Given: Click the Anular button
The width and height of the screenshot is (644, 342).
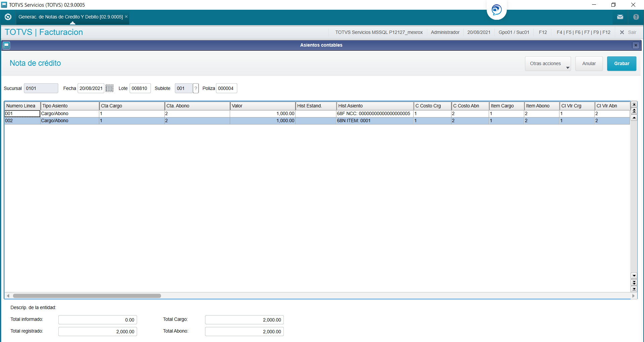Looking at the screenshot, I should 589,63.
